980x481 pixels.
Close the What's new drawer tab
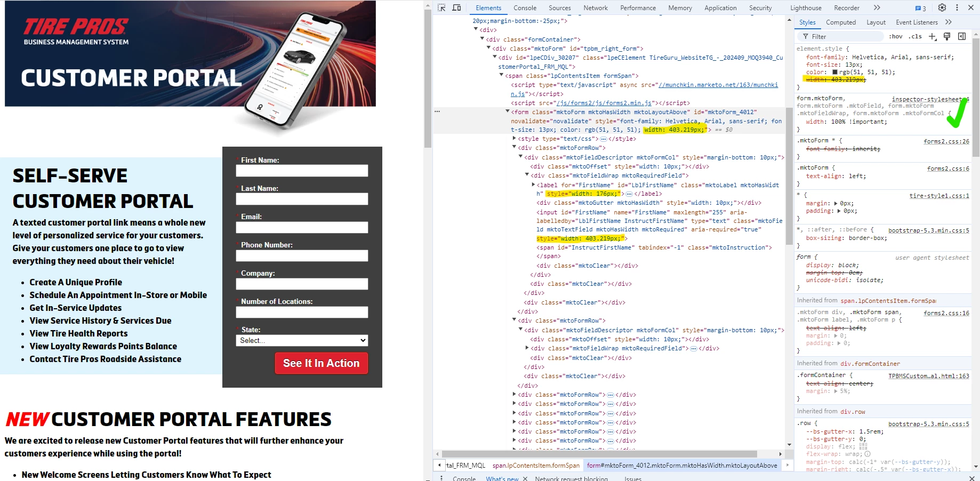tap(525, 478)
